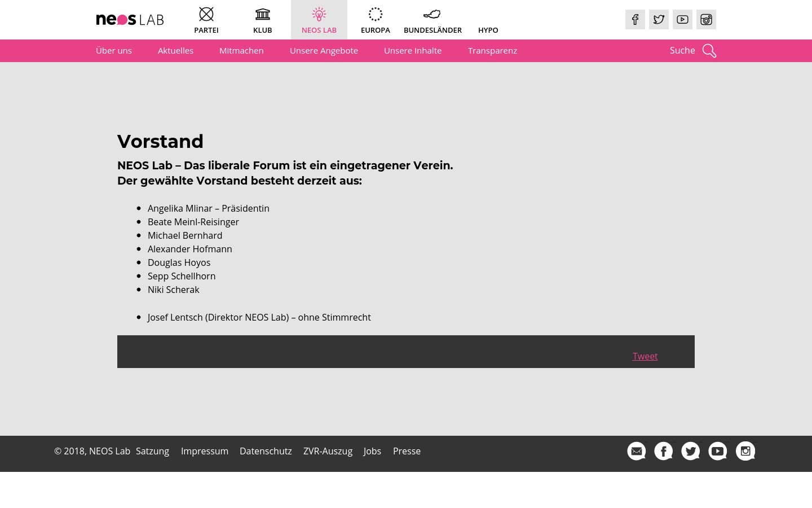Open the BUNDESLÄNDER map icon

coord(432,14)
